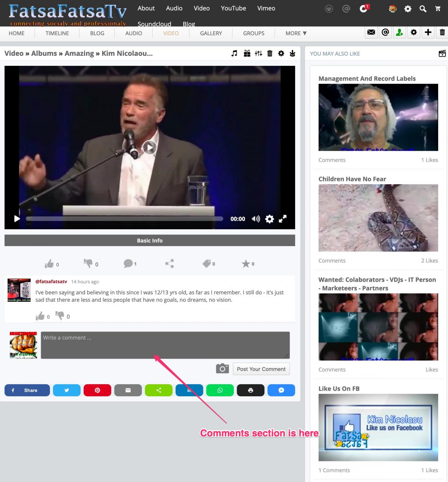
Task: Click the profile avatar in the header
Action: pos(393,9)
